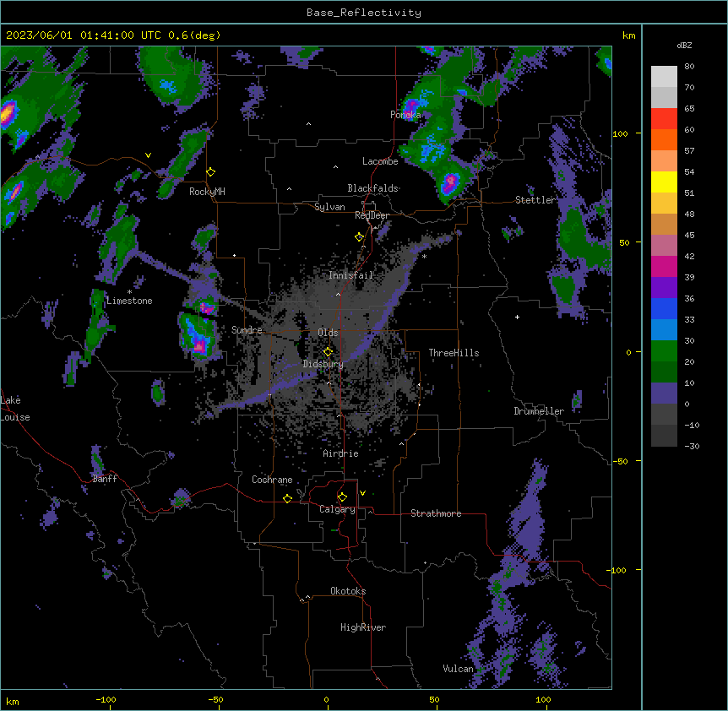Select the RockyMH label
The width and height of the screenshot is (728, 711).
click(207, 192)
